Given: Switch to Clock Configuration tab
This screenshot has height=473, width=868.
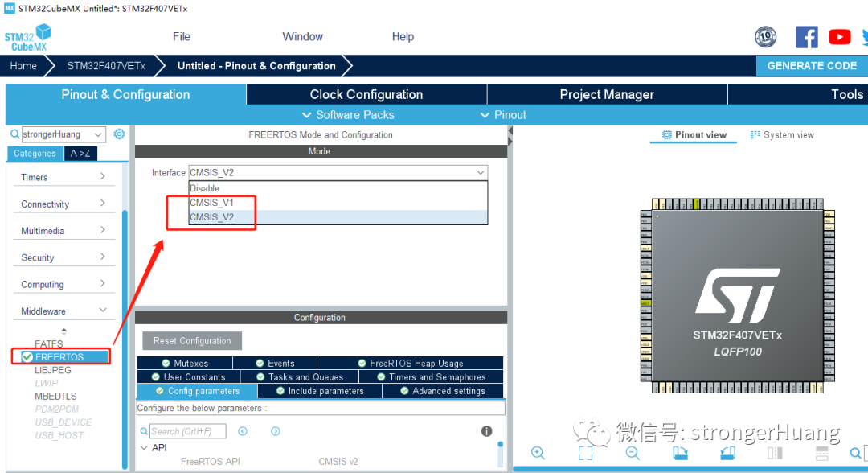Looking at the screenshot, I should pos(366,94).
